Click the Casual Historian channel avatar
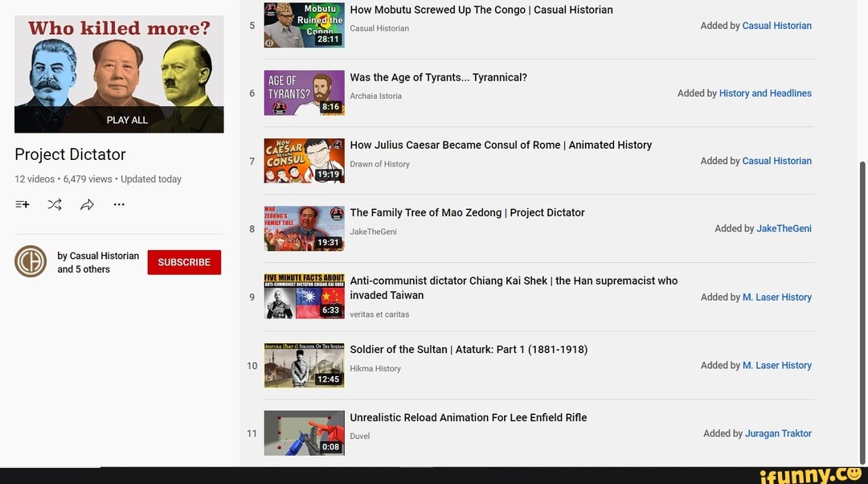 pos(31,262)
